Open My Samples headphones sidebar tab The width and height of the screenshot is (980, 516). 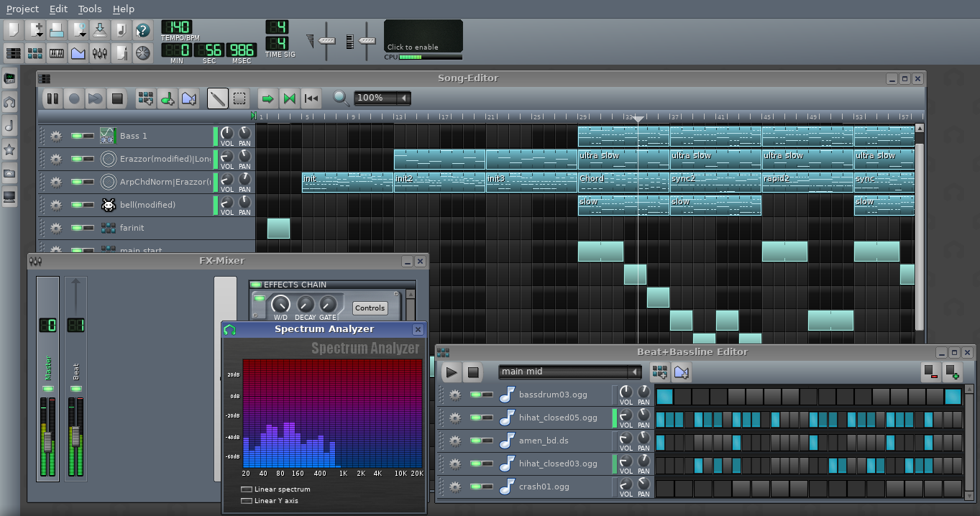pyautogui.click(x=9, y=102)
